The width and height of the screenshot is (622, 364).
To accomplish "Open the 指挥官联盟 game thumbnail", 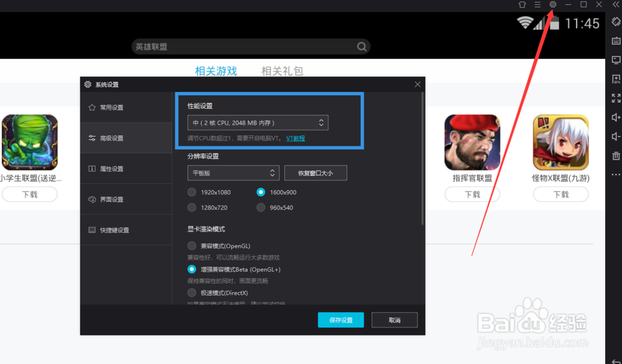I will click(x=472, y=142).
